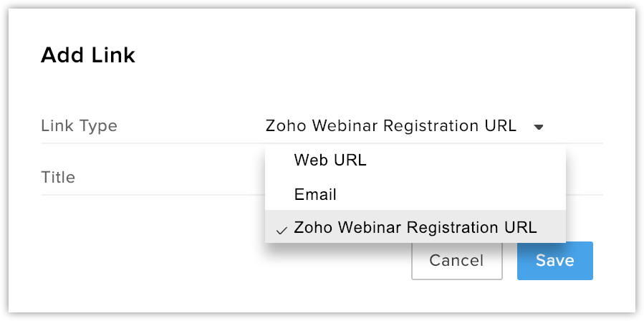Switch link type to Email
Image resolution: width=644 pixels, height=321 pixels.
(x=315, y=194)
